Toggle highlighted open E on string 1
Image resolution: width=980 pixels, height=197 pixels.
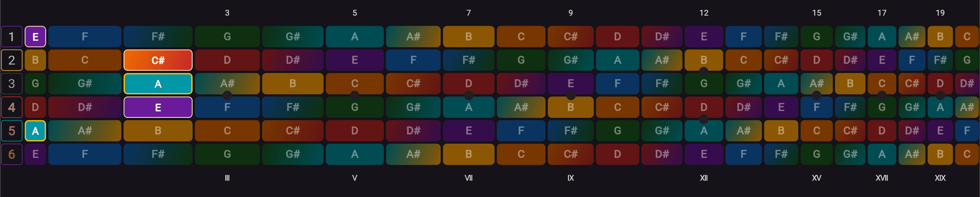pyautogui.click(x=35, y=37)
